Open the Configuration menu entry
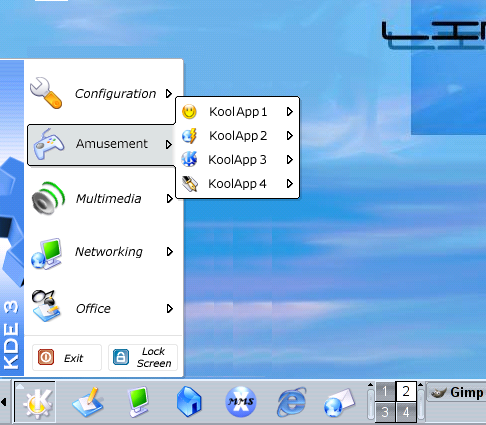 coord(103,94)
